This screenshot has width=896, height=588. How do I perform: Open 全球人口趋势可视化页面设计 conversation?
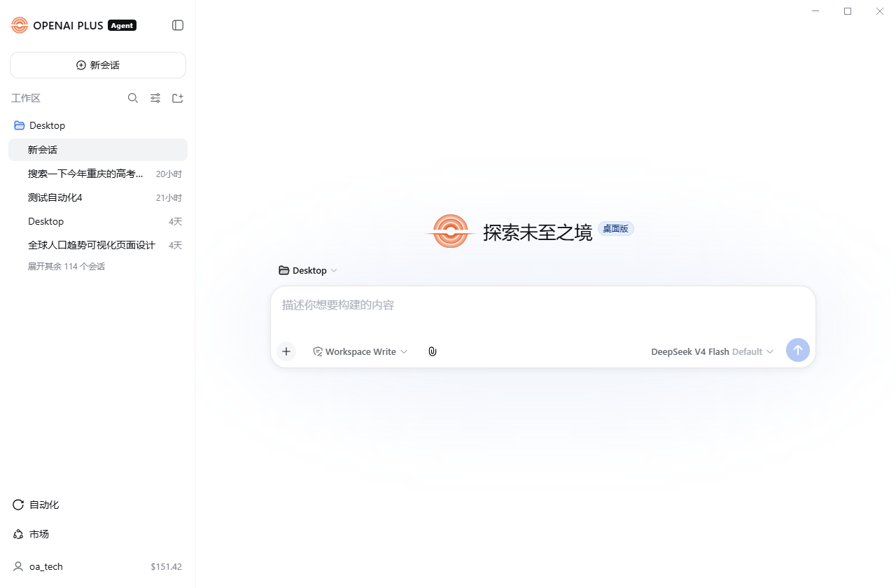coord(98,245)
